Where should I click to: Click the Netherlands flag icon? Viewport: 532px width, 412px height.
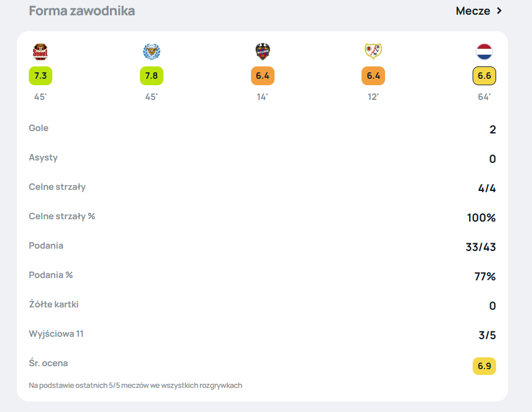[x=484, y=52]
